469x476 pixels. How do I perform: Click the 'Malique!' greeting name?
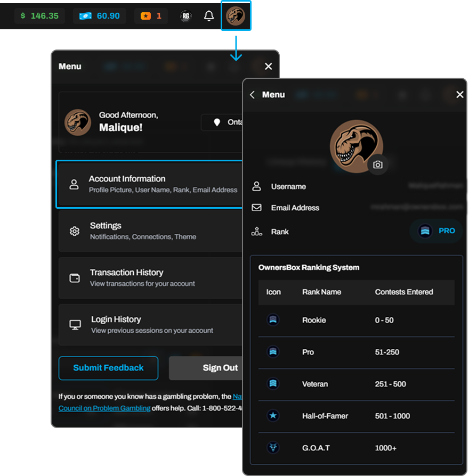click(x=120, y=127)
